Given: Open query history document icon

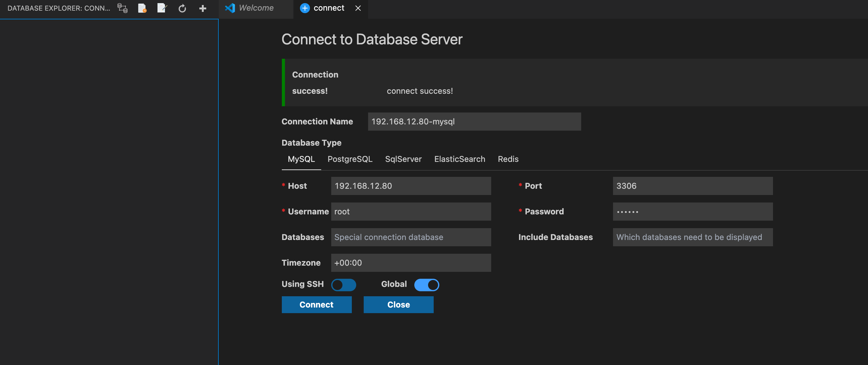Looking at the screenshot, I should (142, 8).
